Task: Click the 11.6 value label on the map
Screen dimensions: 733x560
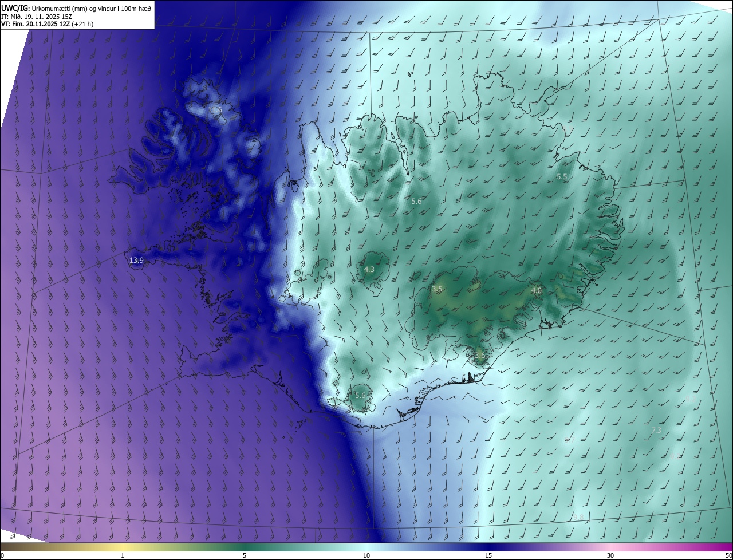Action: (x=215, y=109)
